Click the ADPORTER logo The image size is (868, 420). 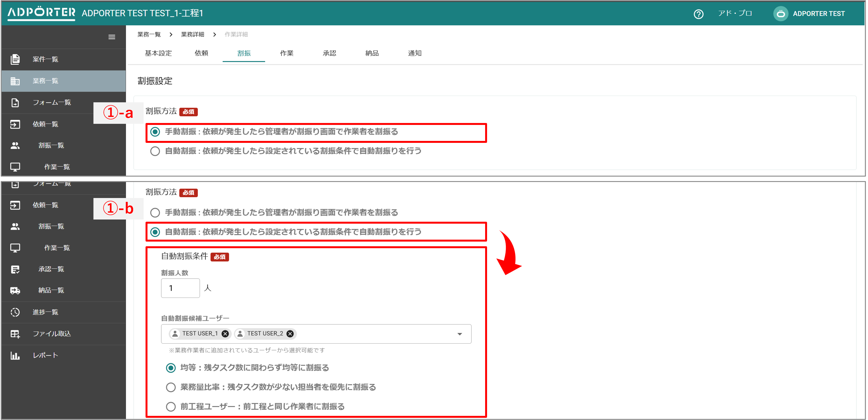tap(41, 13)
